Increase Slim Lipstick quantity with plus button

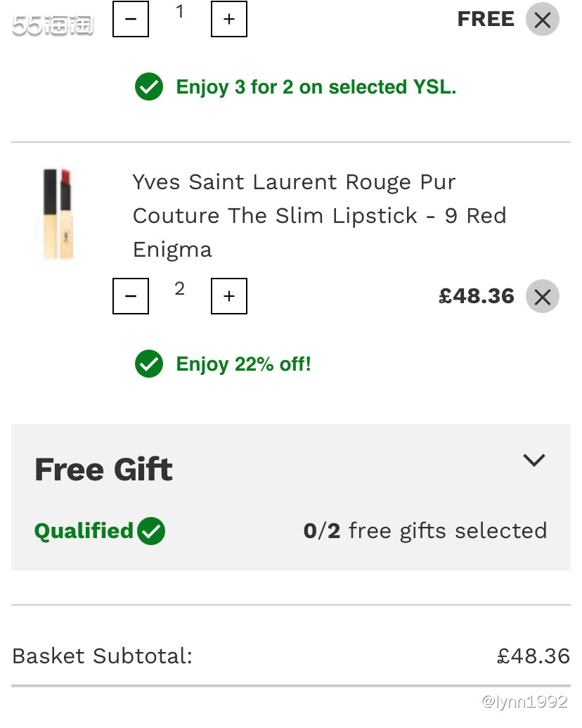point(229,296)
